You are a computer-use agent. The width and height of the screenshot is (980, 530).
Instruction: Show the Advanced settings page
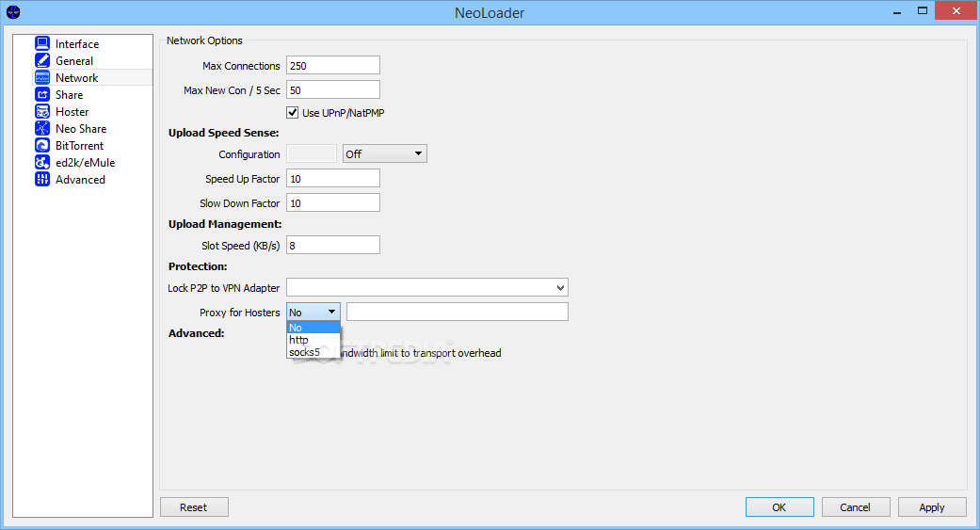click(x=80, y=179)
